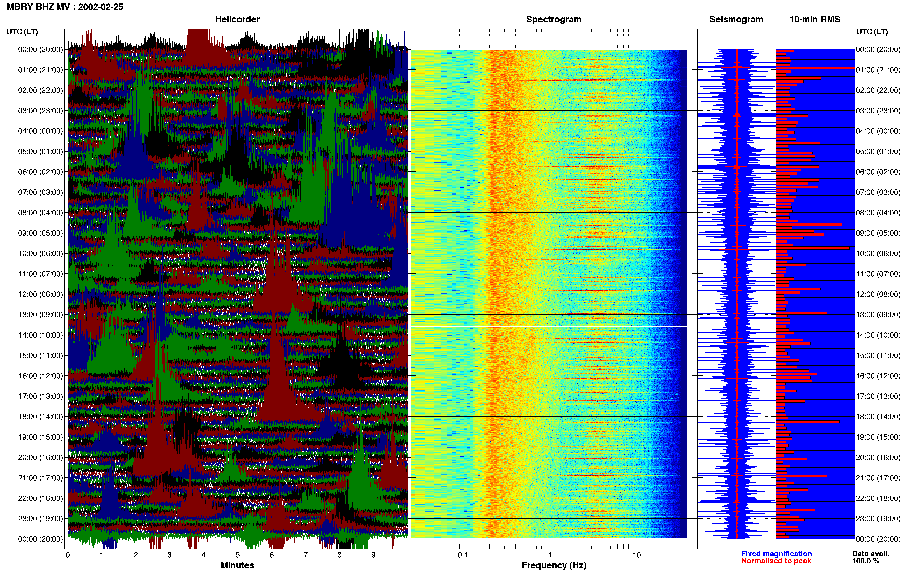The image size is (924, 578).
Task: Click the 10-min RMS panel heading
Action: click(x=815, y=19)
